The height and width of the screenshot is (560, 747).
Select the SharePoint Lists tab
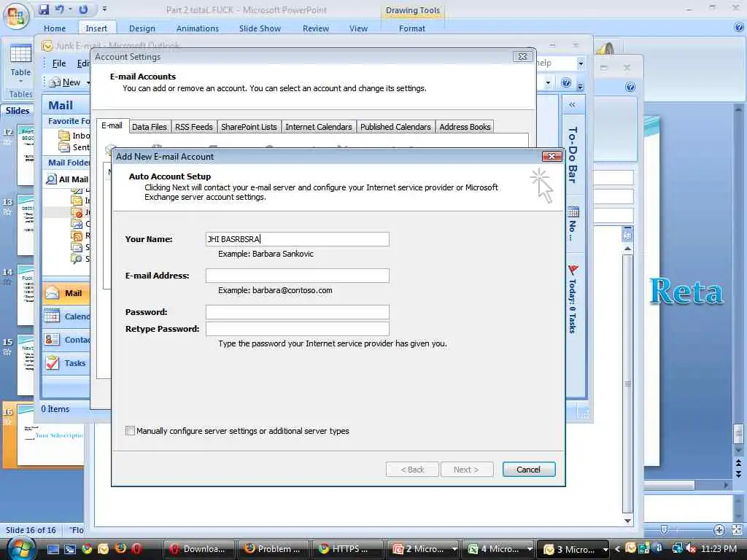pyautogui.click(x=249, y=127)
